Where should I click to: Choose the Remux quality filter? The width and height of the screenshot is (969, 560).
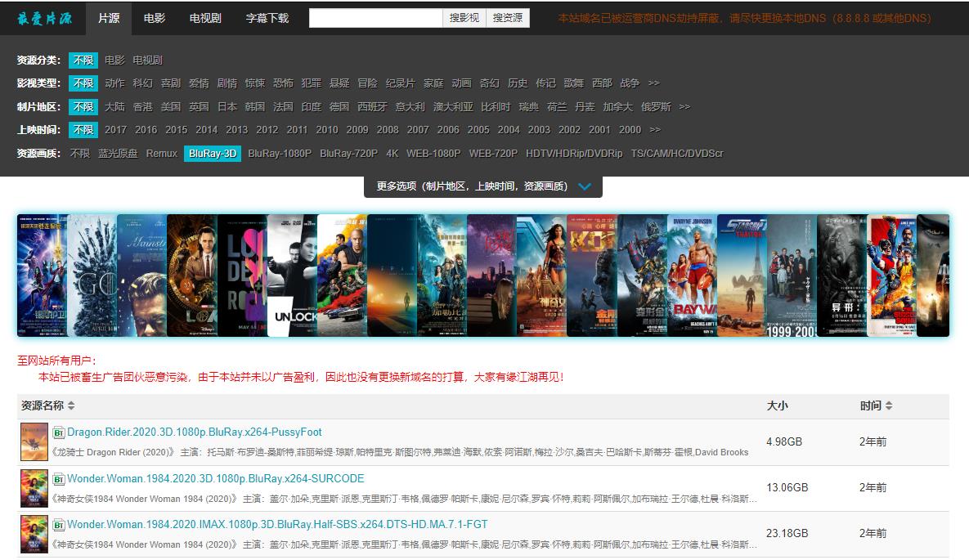pos(162,154)
